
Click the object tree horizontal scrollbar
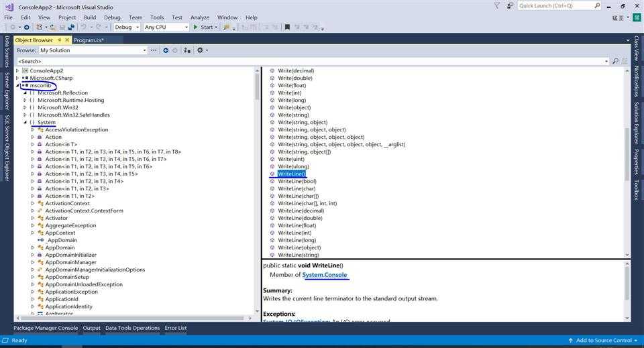click(x=133, y=318)
